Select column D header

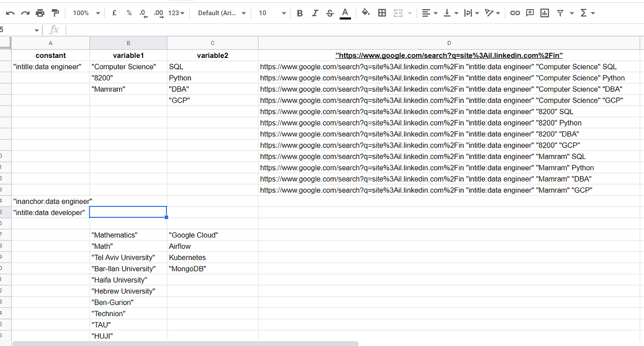pyautogui.click(x=449, y=43)
